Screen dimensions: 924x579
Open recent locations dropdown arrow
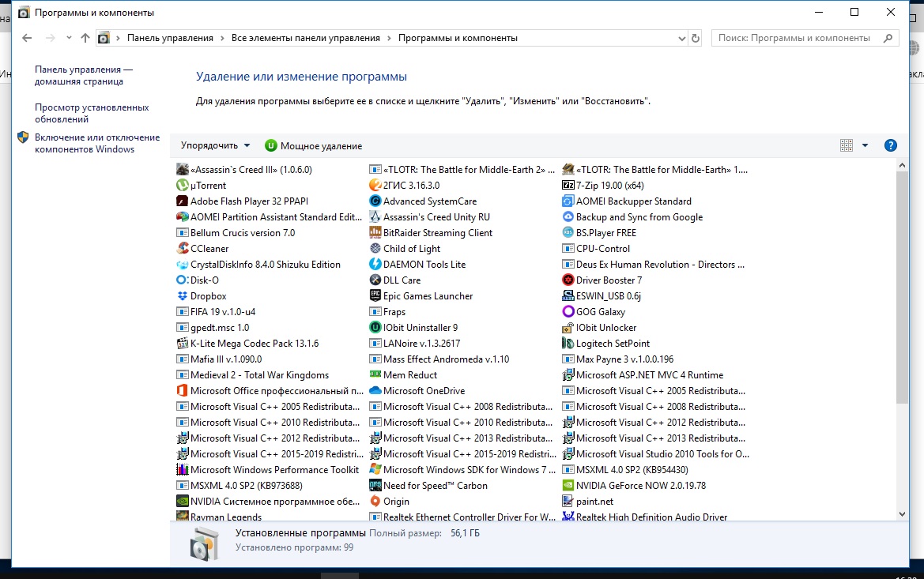(x=69, y=38)
